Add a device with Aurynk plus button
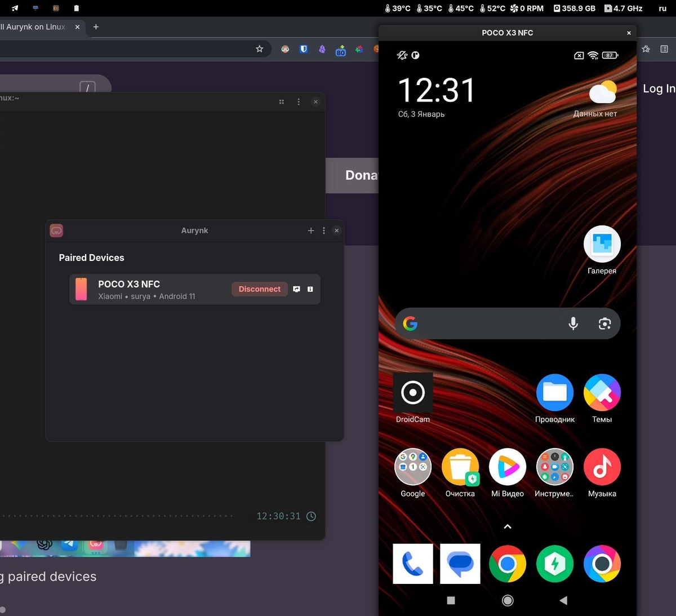 tap(311, 231)
